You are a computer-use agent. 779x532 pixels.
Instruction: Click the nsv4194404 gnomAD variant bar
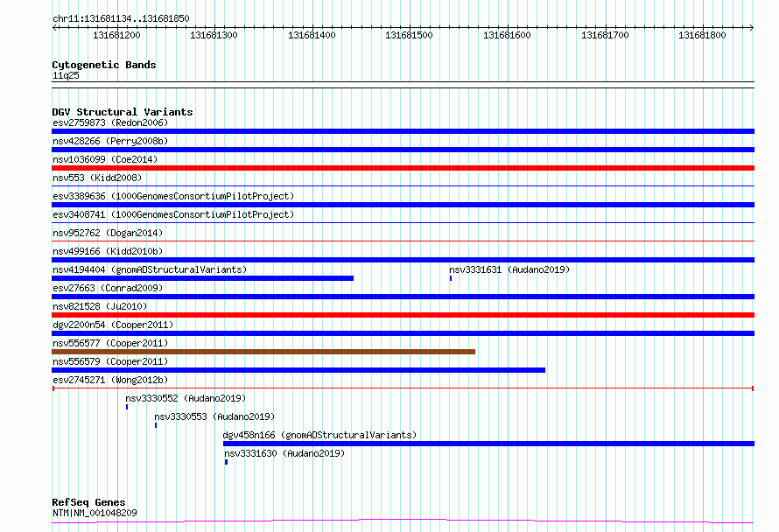click(x=203, y=278)
